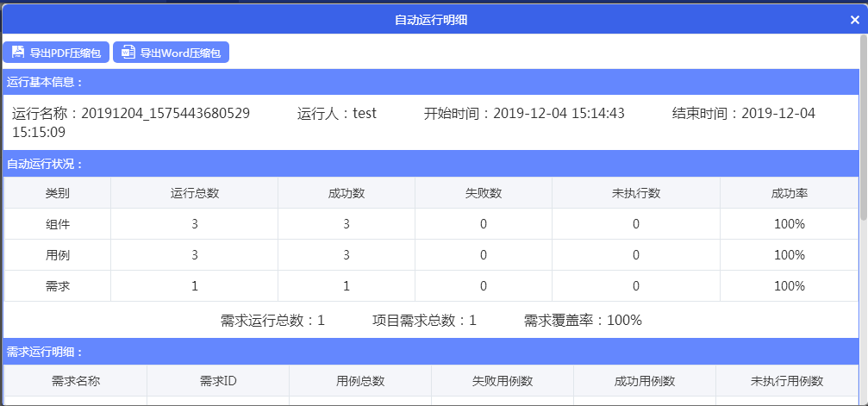This screenshot has width=868, height=406.
Task: Select the 运行基本信息 section header
Action: pyautogui.click(x=45, y=82)
